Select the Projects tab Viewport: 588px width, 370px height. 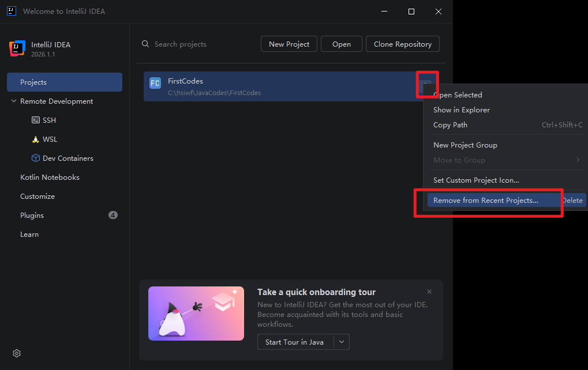[x=65, y=82]
